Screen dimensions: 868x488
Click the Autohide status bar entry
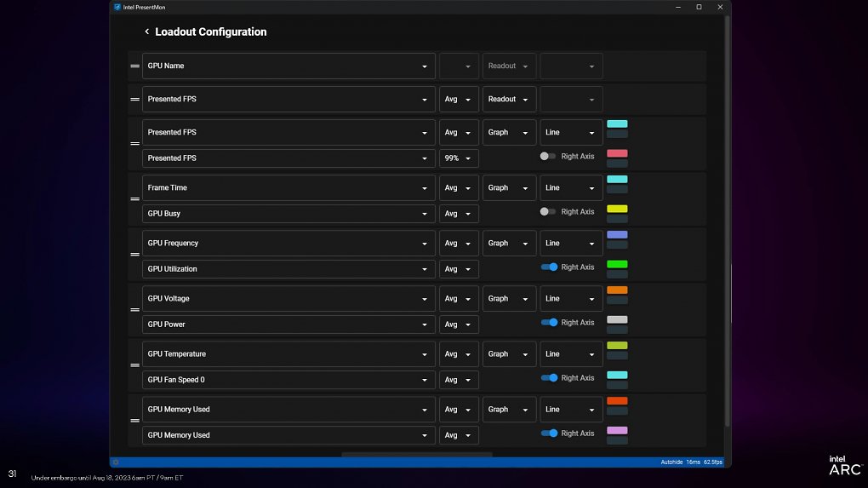point(671,462)
